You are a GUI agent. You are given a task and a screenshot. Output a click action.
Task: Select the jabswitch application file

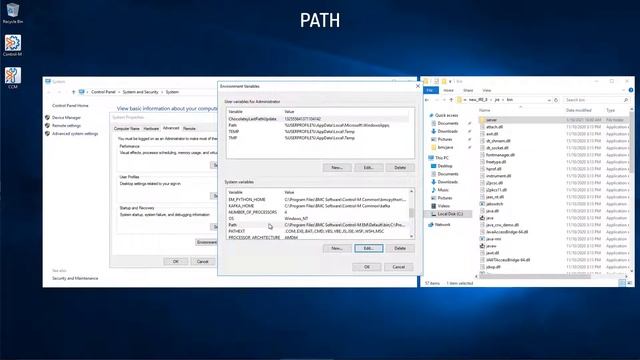494,204
